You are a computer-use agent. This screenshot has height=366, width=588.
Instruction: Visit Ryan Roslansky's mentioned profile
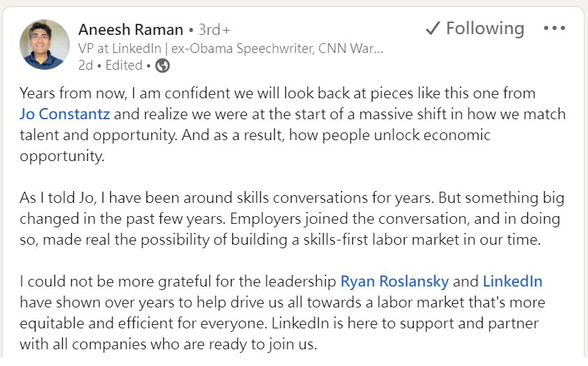tap(395, 282)
